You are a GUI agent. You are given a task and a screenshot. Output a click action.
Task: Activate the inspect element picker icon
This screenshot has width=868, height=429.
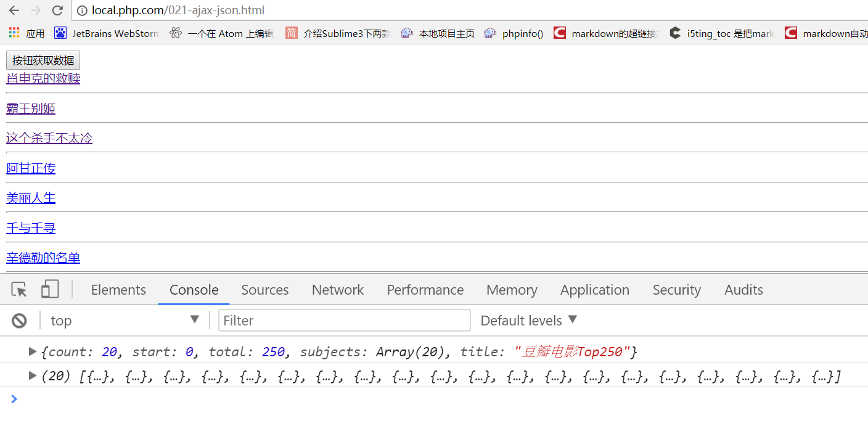(19, 290)
